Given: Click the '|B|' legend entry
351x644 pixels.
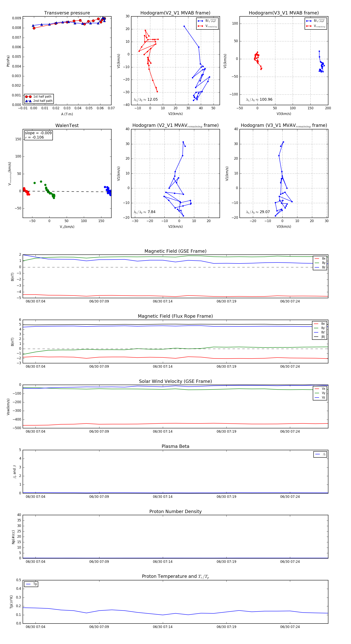Looking at the screenshot, I should pyautogui.click(x=323, y=337).
